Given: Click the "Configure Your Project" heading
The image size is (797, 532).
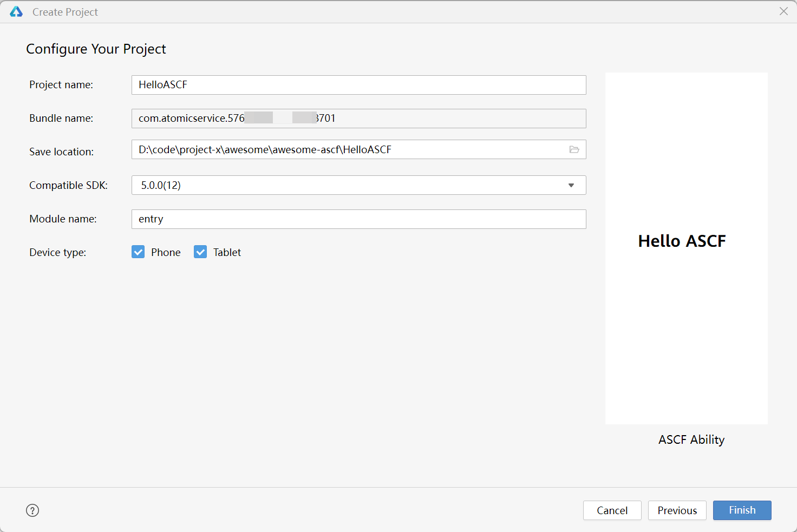Looking at the screenshot, I should (96, 49).
